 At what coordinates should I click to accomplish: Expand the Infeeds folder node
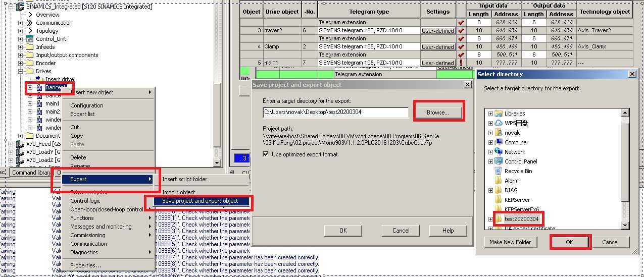click(21, 47)
